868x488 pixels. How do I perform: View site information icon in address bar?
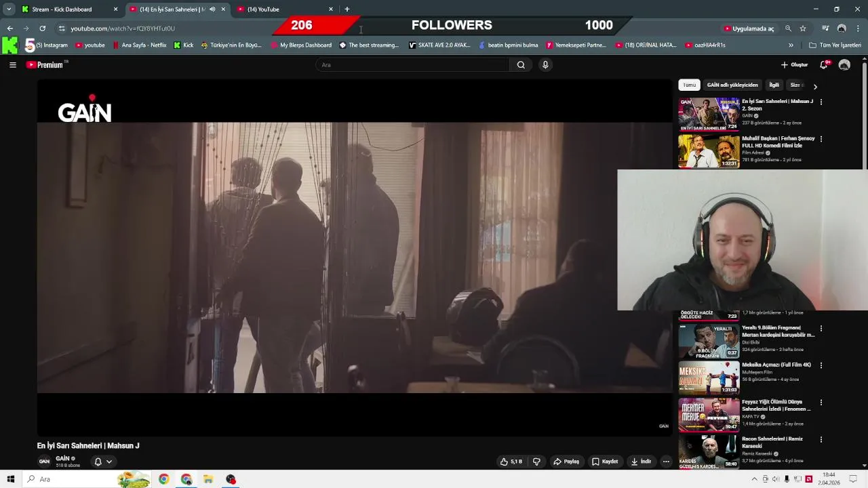(62, 28)
